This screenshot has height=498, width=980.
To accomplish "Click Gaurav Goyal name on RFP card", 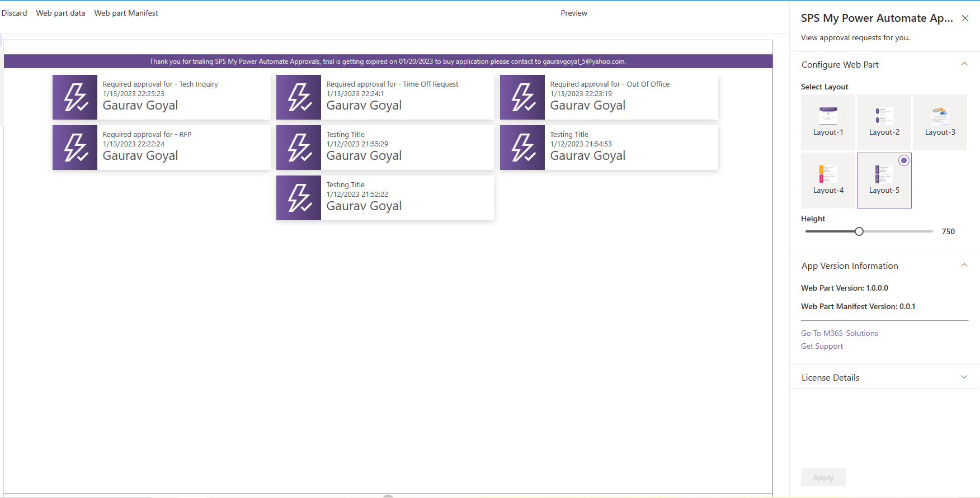I will [140, 156].
